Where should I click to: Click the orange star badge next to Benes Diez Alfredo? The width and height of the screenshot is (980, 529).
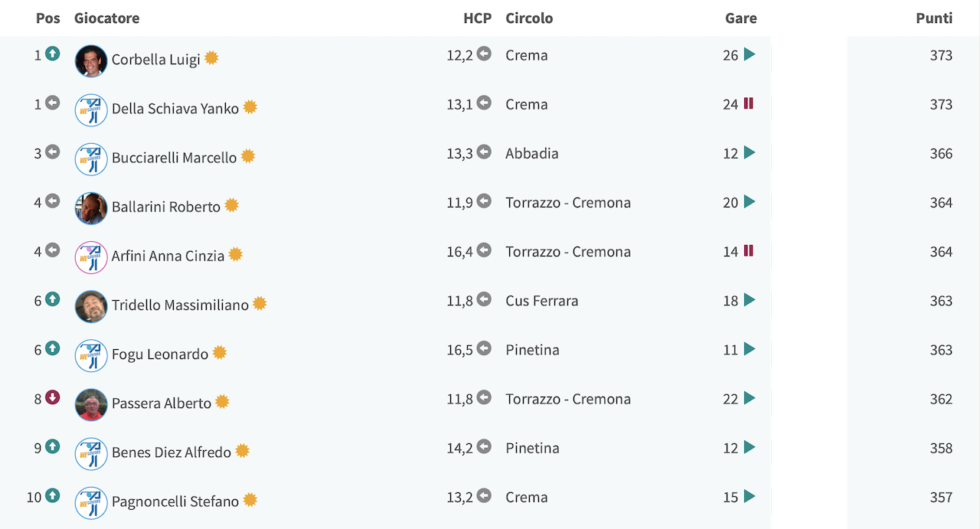click(x=243, y=451)
